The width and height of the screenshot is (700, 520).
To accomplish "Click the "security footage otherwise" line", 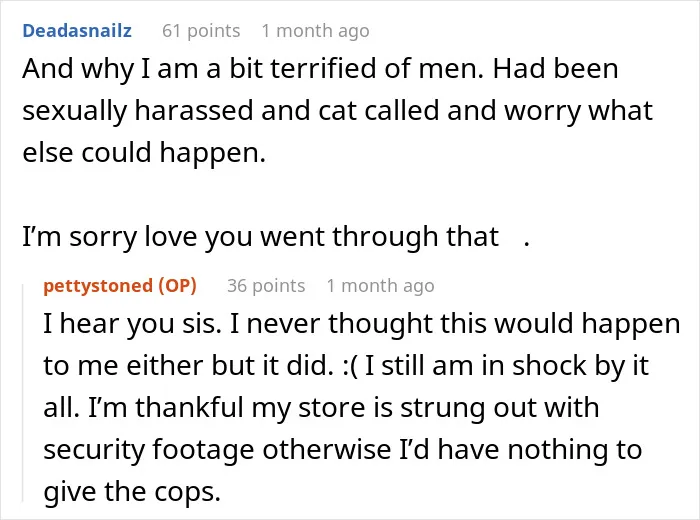I will 342,450.
